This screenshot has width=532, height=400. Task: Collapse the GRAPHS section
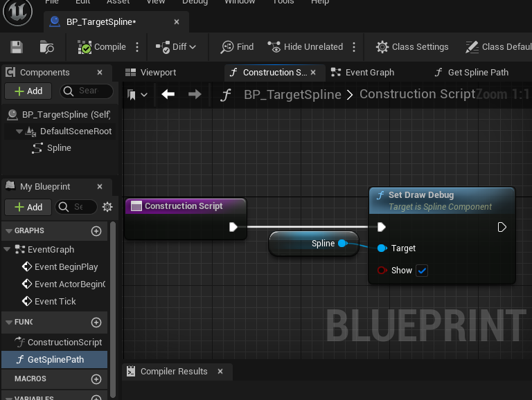[x=9, y=230]
